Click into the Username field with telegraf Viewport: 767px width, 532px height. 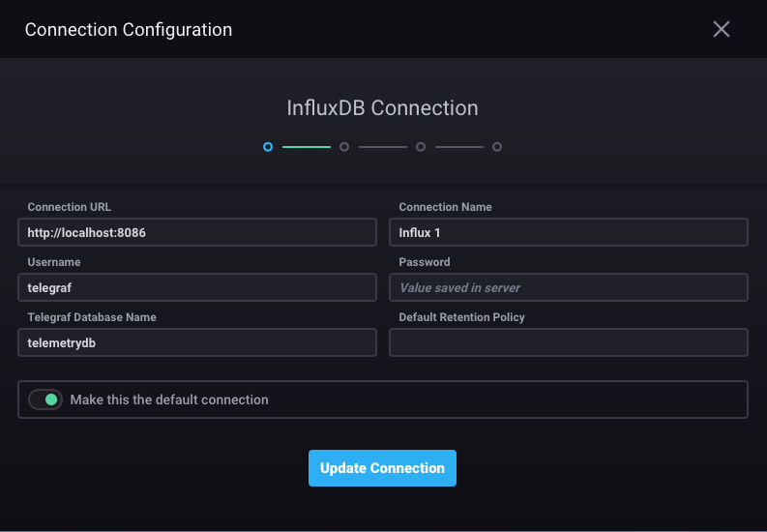click(197, 287)
